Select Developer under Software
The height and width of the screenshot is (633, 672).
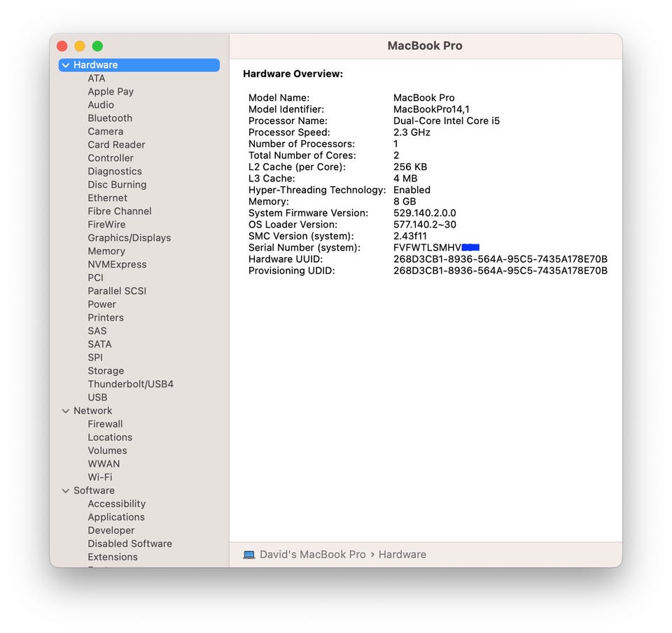coord(111,530)
